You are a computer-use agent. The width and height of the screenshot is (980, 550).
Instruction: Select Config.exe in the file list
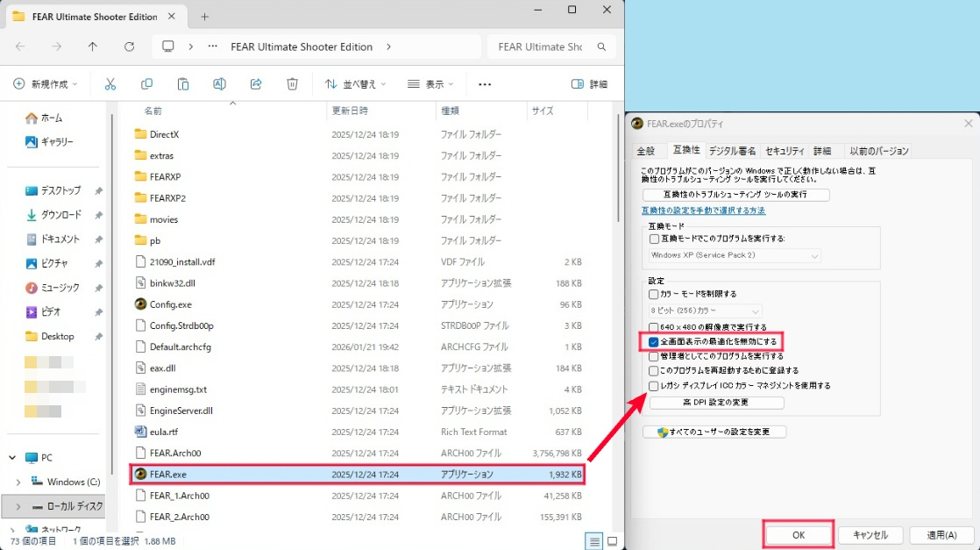click(x=170, y=304)
